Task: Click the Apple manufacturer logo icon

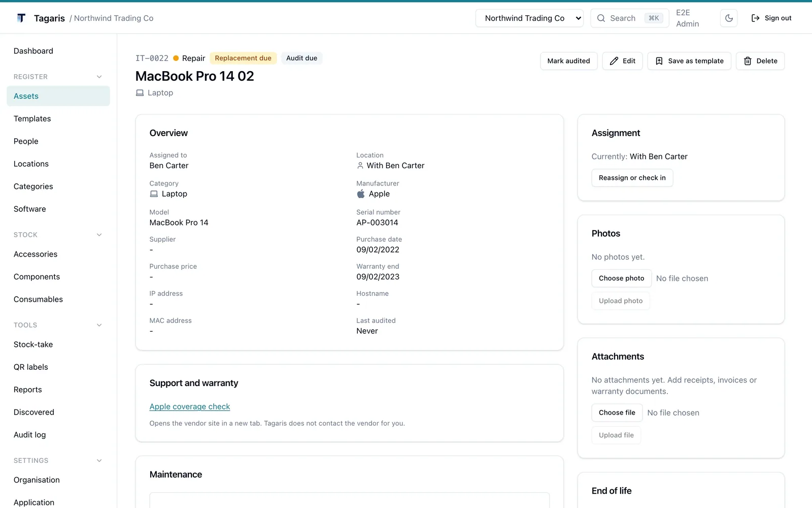Action: 361,194
